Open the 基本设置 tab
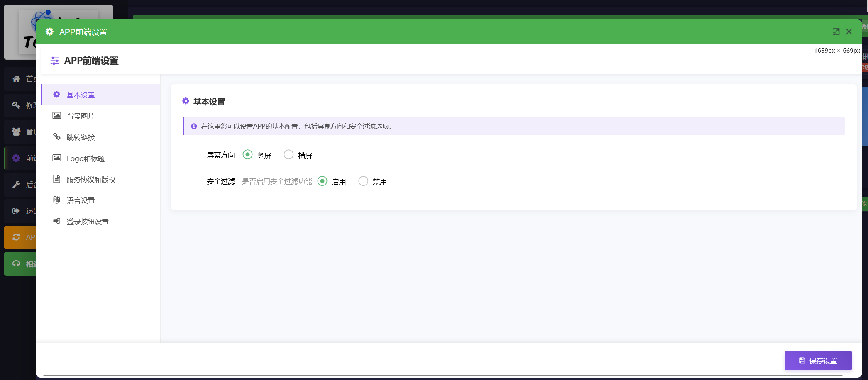Screen dimensions: 868x380 coord(81,95)
